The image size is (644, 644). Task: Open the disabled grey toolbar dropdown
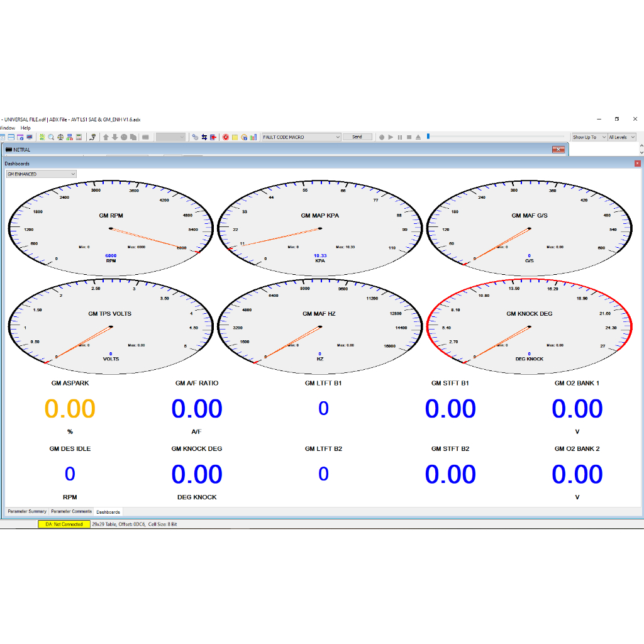[171, 137]
